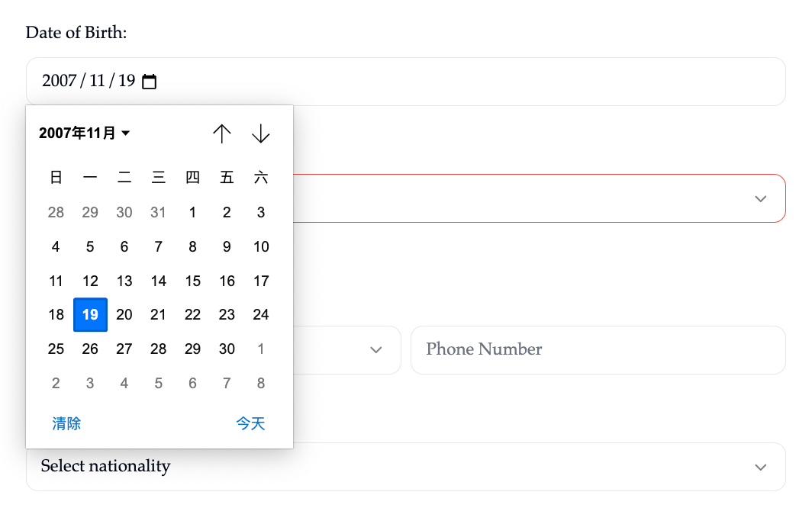The height and width of the screenshot is (508, 812).
Task: Select day 10 in the calendar
Action: tap(261, 246)
